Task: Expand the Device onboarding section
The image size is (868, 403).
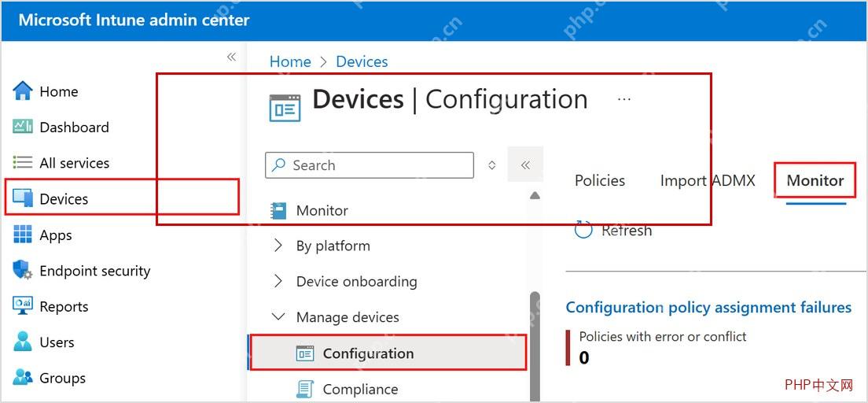Action: (278, 282)
